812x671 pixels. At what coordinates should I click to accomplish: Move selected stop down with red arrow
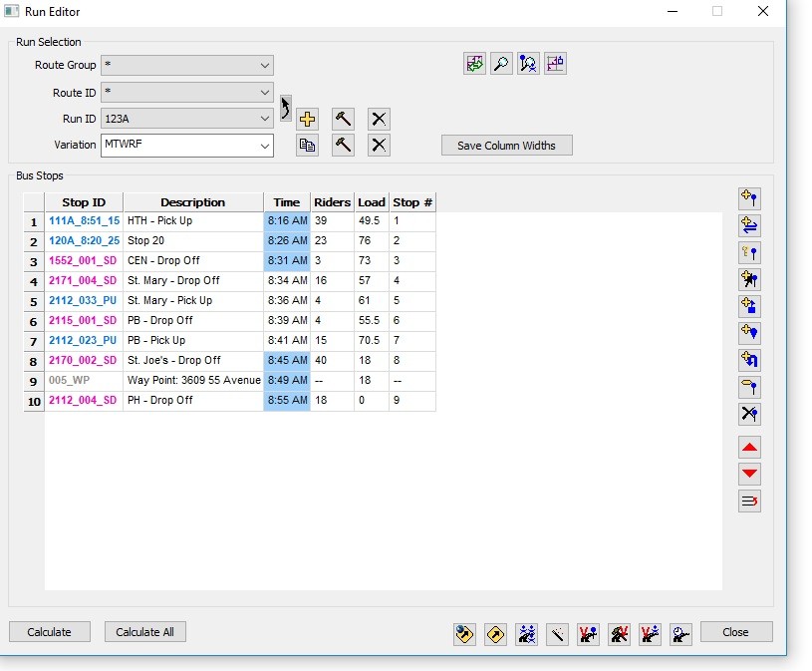click(x=749, y=475)
